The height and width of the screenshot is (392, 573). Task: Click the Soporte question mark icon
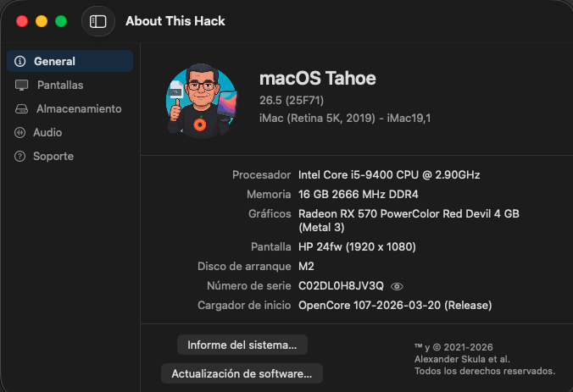pos(19,157)
